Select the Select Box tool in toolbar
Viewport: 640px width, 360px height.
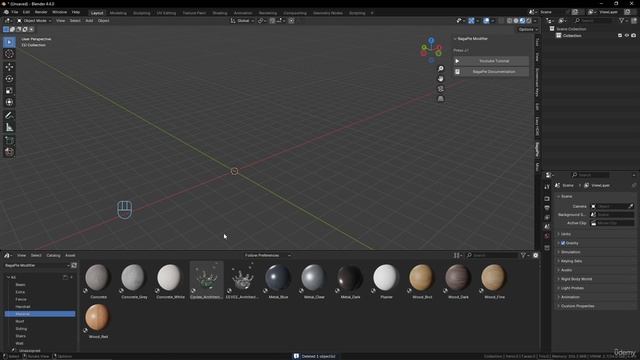pos(9,42)
